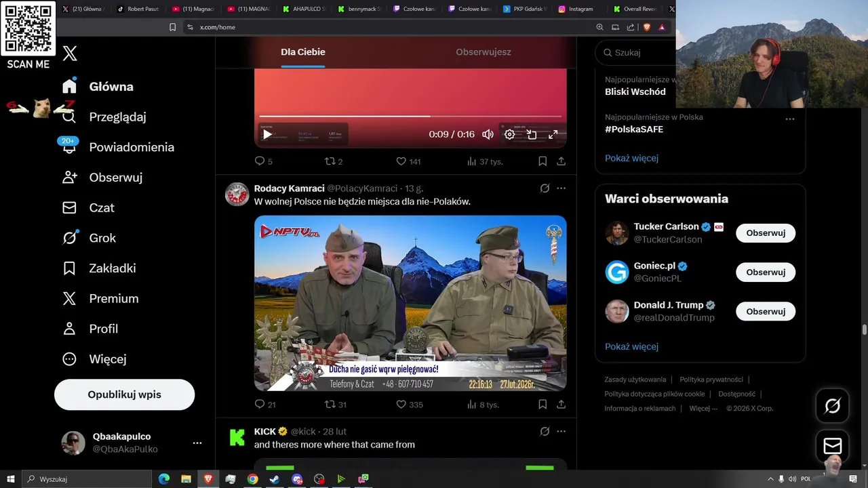The image size is (868, 488).
Task: Ask Grok about Rodacy Kamraci post
Action: pyautogui.click(x=545, y=188)
